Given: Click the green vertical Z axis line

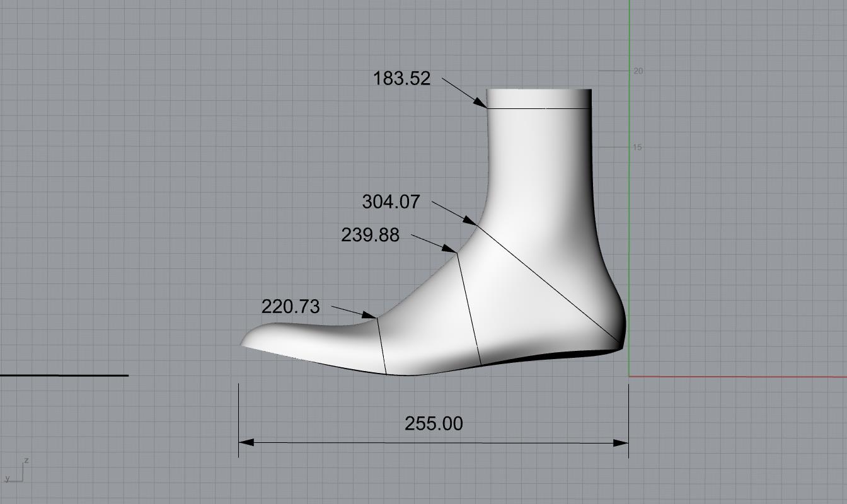Looking at the screenshot, I should coord(629,188).
